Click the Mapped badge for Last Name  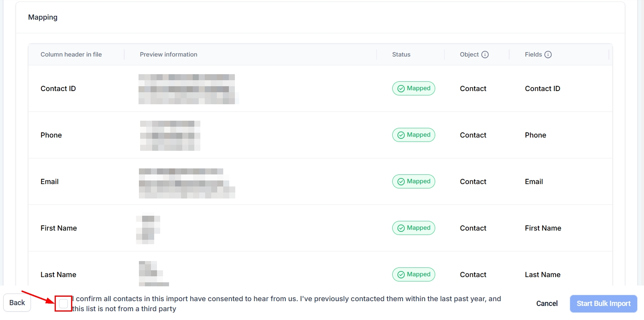(414, 275)
